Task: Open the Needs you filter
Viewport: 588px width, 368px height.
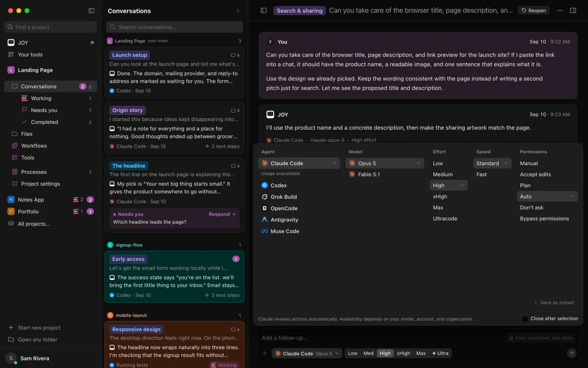Action: (x=57, y=110)
